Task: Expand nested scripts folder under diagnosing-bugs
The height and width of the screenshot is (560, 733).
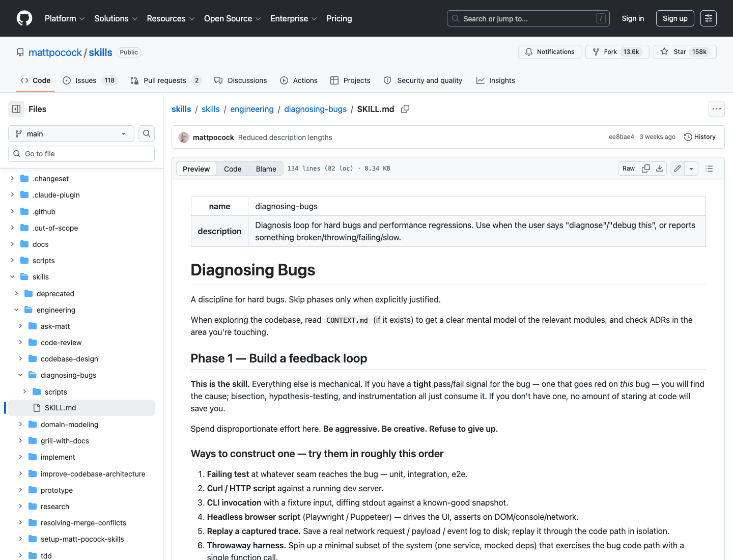Action: click(24, 392)
